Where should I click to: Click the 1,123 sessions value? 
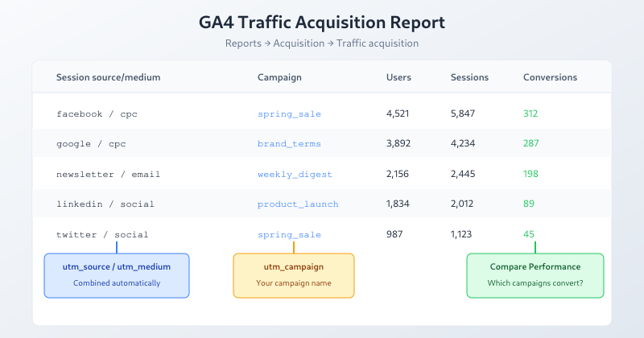tap(461, 234)
